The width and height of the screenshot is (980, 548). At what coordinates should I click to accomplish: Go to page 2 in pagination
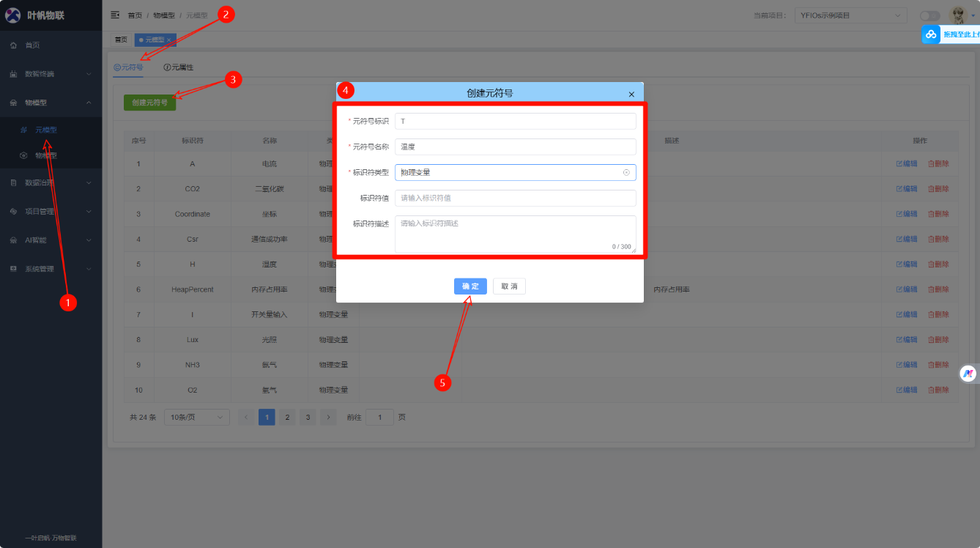(x=288, y=417)
